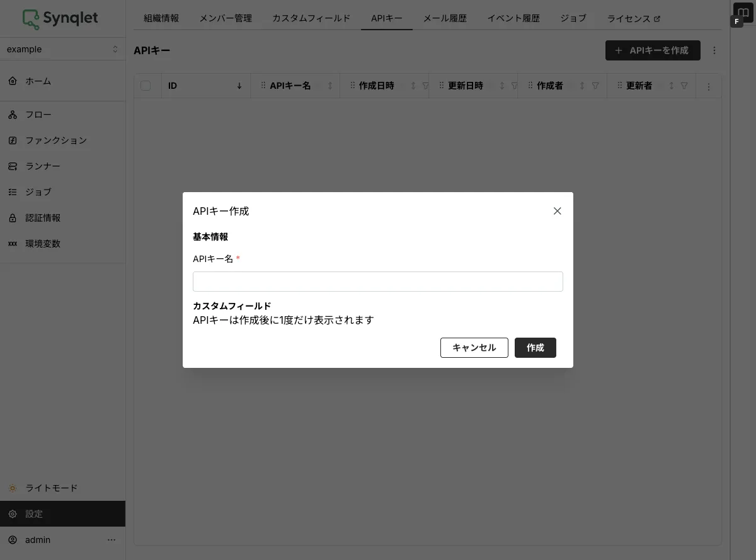Open フロー from the sidebar
This screenshot has height=560, width=756.
coord(62,115)
